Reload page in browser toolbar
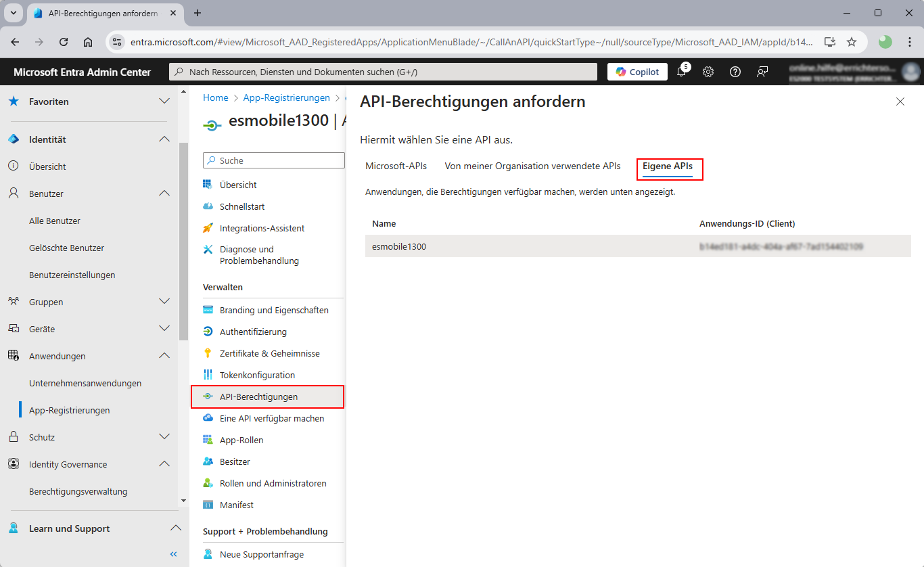The image size is (924, 567). pos(64,42)
